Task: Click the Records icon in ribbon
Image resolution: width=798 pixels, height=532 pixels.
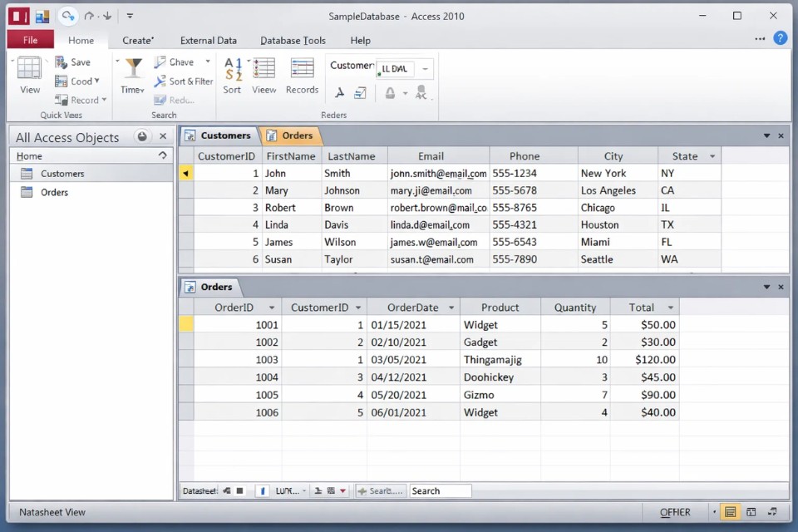Action: (x=302, y=69)
